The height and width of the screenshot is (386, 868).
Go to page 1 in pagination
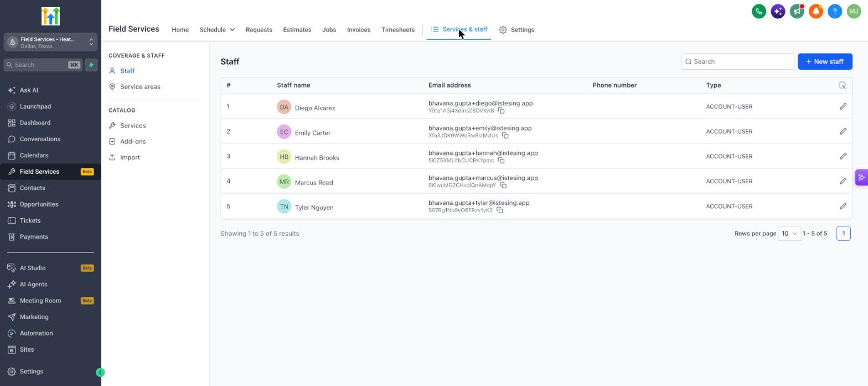point(844,234)
